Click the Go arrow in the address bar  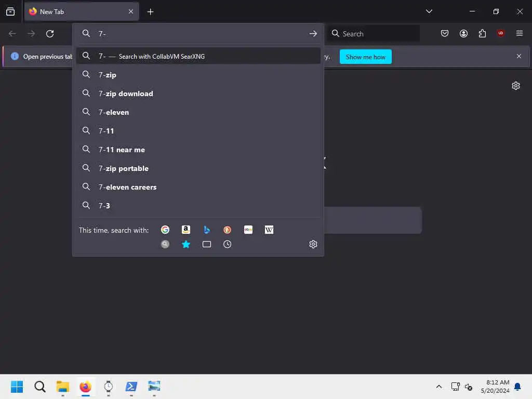(x=313, y=34)
